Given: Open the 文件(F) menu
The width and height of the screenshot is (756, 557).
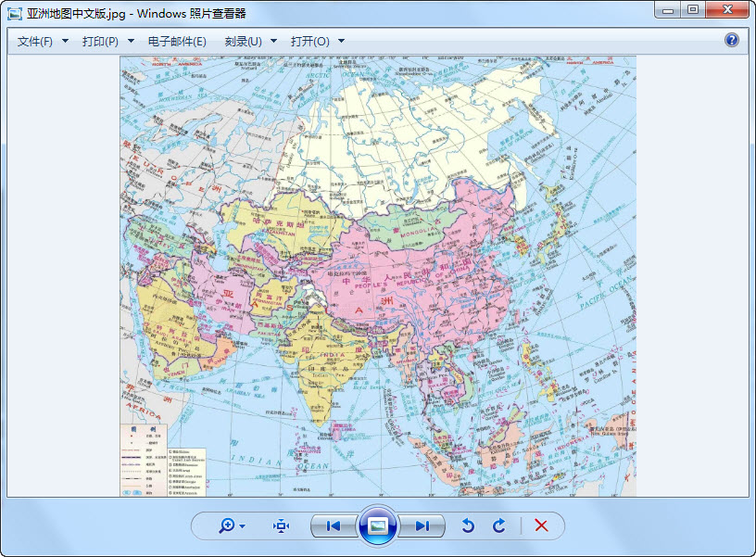Looking at the screenshot, I should point(35,41).
